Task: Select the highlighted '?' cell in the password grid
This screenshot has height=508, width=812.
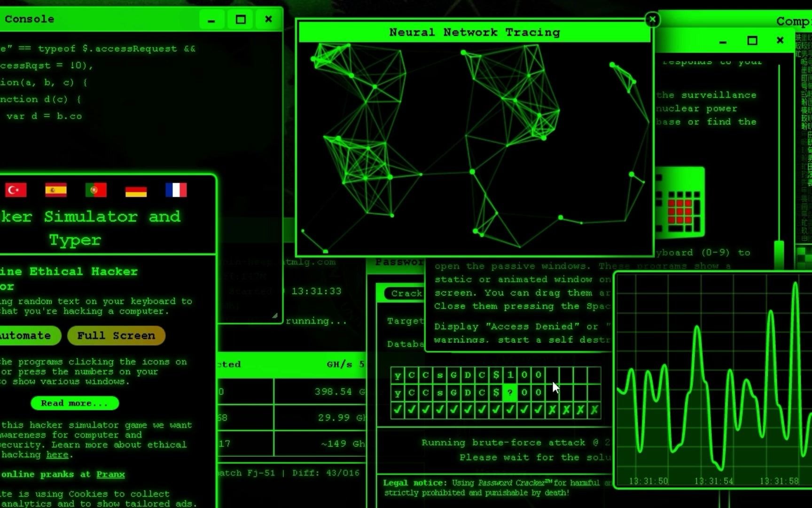Action: click(510, 392)
